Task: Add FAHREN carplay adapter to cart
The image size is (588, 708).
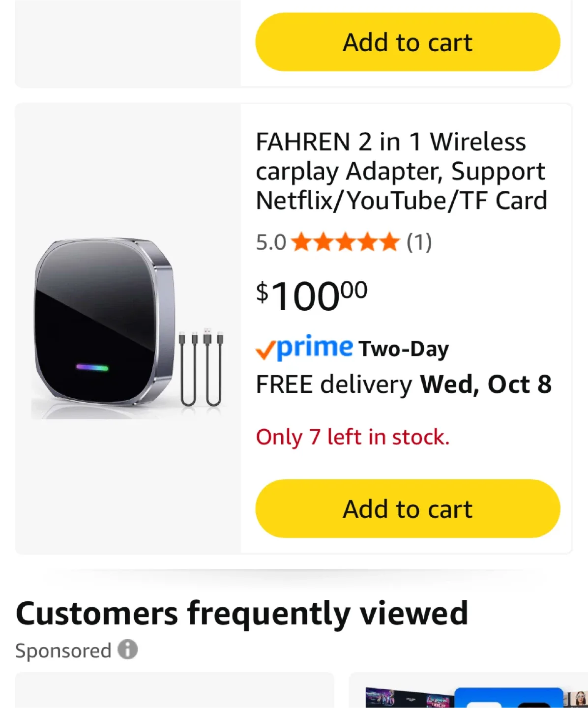Action: (408, 508)
